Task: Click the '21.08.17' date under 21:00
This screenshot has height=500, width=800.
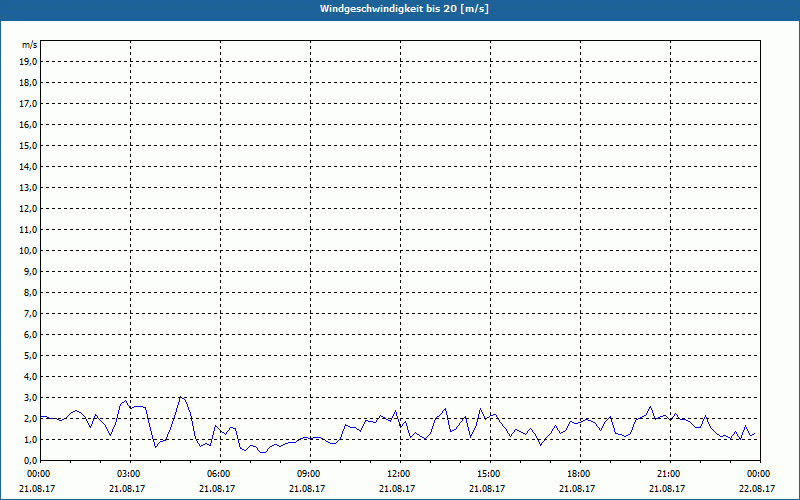Action: 667,489
